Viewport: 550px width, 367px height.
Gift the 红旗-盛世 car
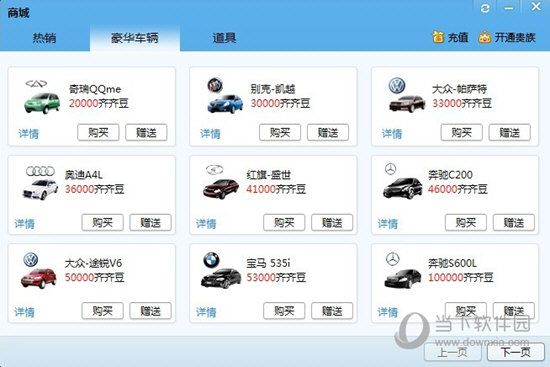332,222
